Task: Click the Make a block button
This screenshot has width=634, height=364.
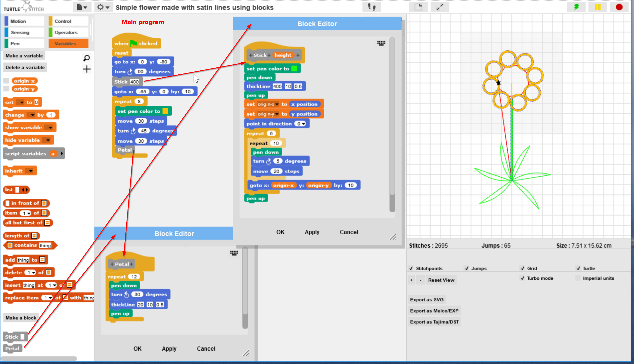Action: pos(21,318)
